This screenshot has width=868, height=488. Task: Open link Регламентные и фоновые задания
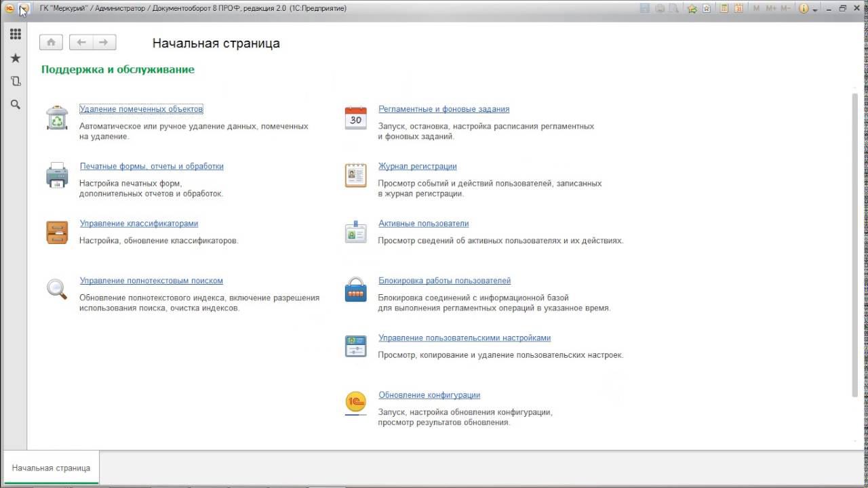(444, 109)
